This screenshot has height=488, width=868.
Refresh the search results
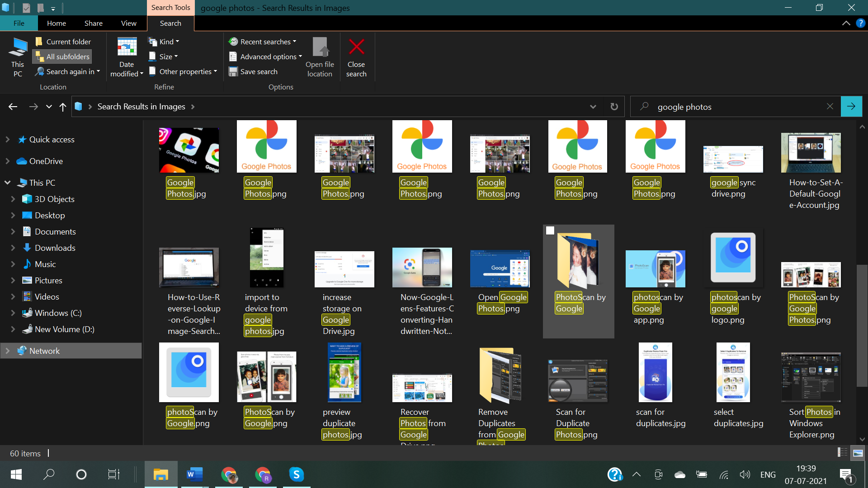click(x=614, y=107)
